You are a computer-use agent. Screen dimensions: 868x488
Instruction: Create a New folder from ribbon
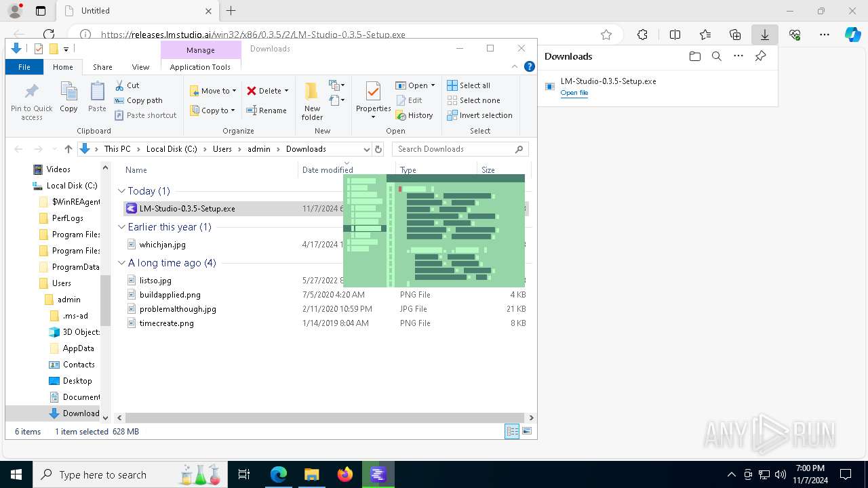312,101
